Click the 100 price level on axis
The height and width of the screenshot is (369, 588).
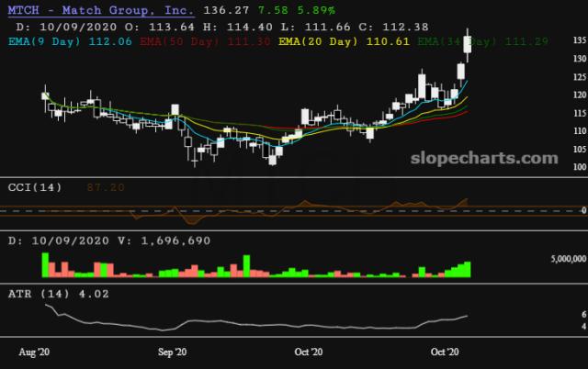pos(580,167)
